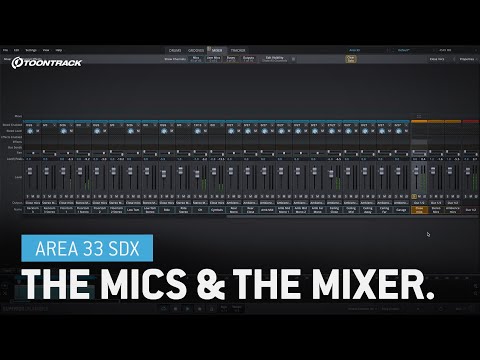Toggle bleed mute M beside the Garage knob
480x360 pixels.
(x=406, y=131)
